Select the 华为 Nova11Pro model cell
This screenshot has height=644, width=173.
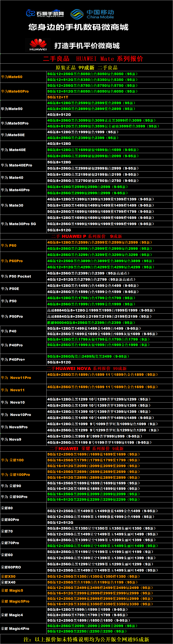click(23, 378)
